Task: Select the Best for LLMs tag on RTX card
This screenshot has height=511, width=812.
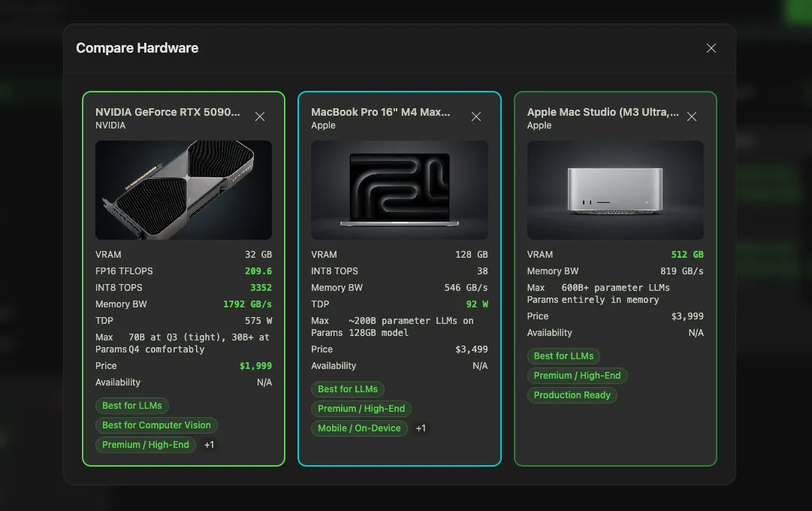Action: coord(131,405)
